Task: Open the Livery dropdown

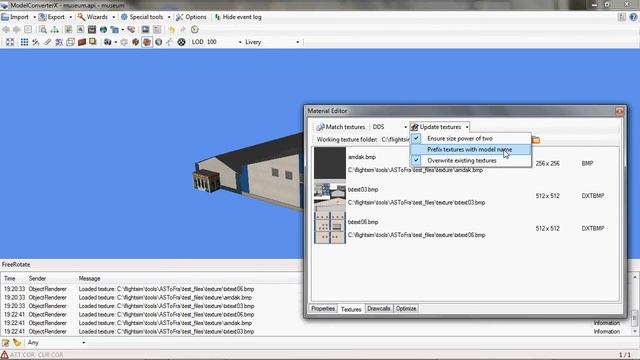Action: click(272, 42)
